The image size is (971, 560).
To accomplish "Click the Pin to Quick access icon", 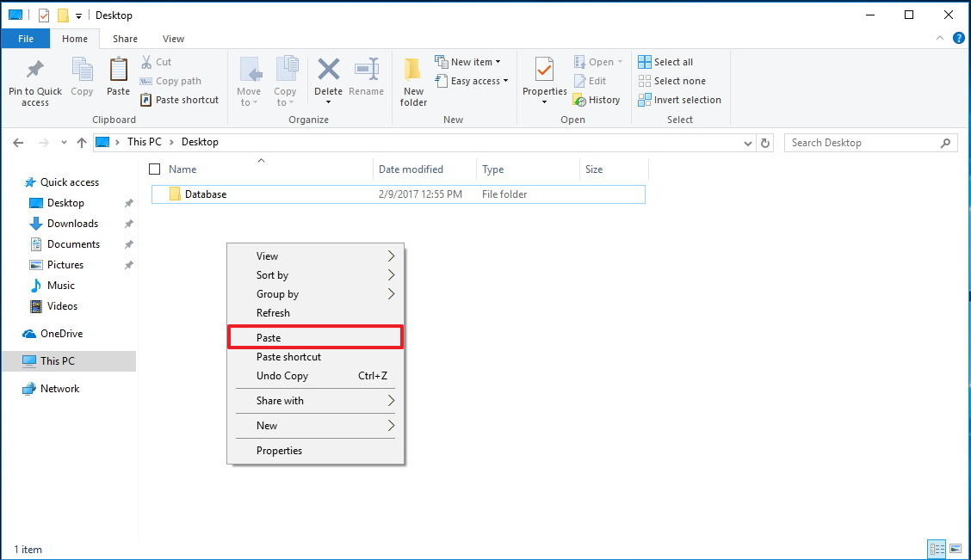I will pos(34,81).
